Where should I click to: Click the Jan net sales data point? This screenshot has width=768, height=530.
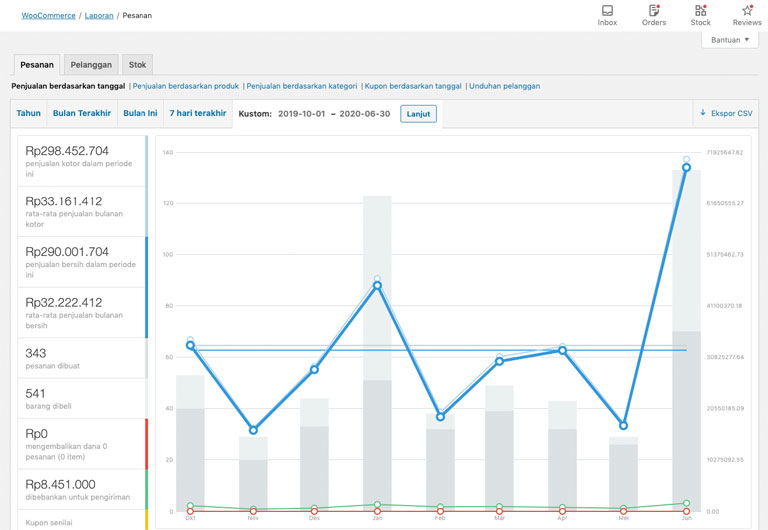pos(377,285)
